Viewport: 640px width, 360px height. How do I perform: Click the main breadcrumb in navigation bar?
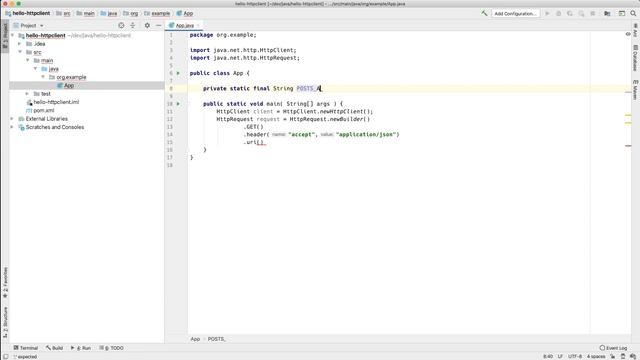click(86, 13)
